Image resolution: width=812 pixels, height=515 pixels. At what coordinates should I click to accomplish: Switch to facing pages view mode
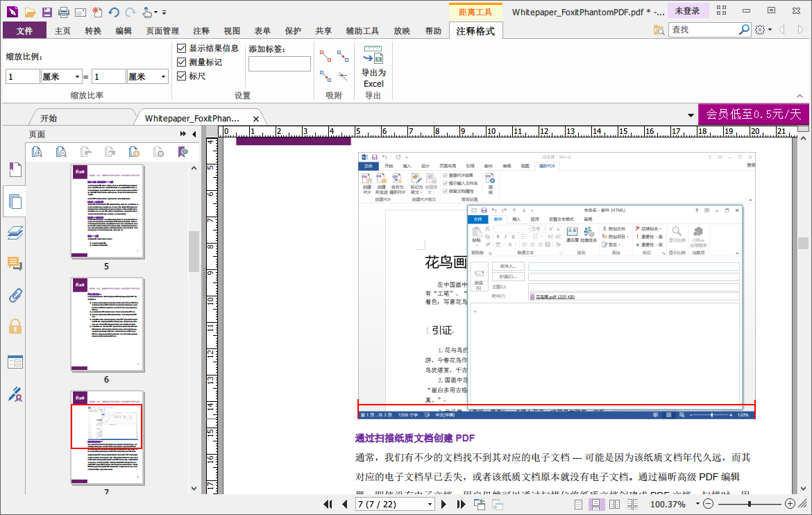pos(615,504)
